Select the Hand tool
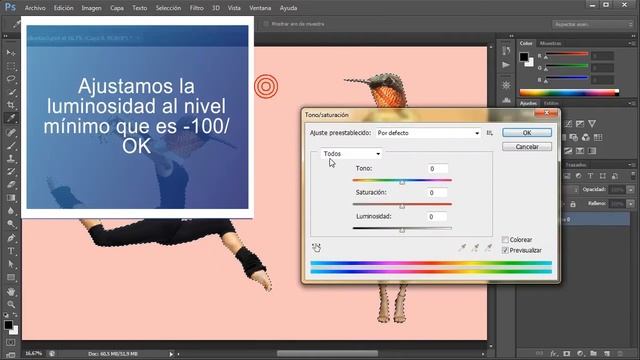Viewport: 640px width, 360px height. pos(11,291)
